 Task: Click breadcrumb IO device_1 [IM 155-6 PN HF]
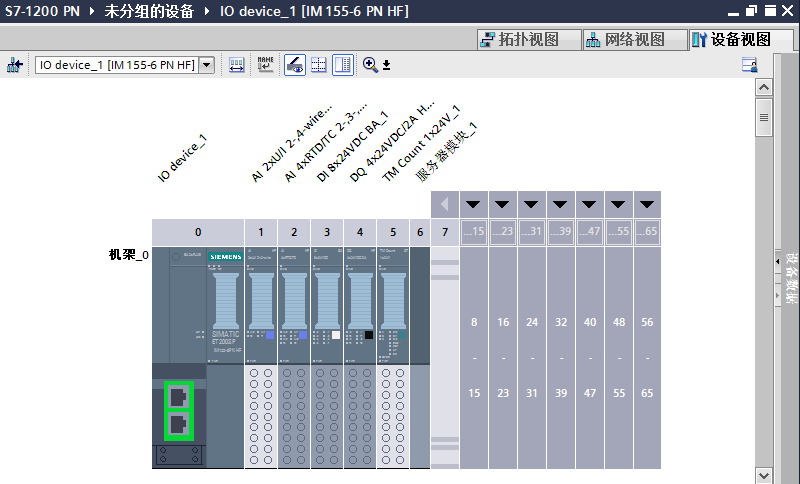314,11
